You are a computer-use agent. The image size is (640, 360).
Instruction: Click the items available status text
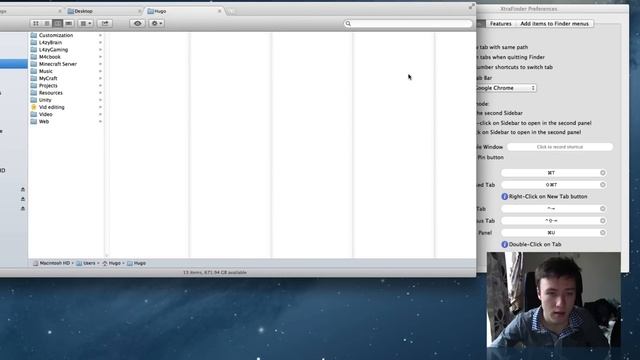pyautogui.click(x=215, y=272)
